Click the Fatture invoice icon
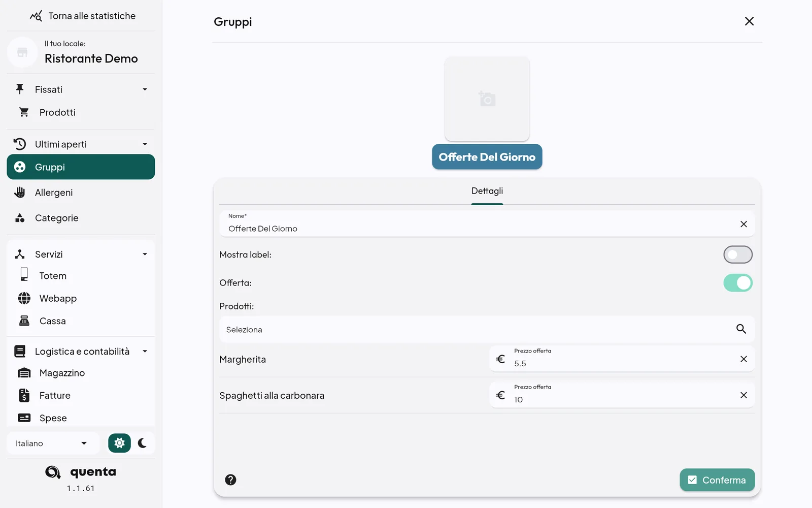Image resolution: width=812 pixels, height=508 pixels. (24, 395)
